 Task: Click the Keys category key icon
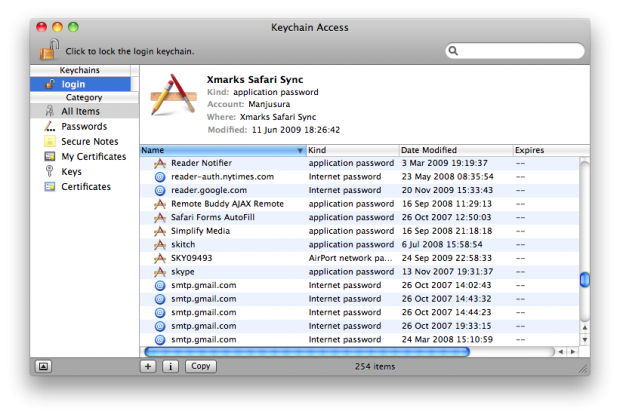point(49,171)
